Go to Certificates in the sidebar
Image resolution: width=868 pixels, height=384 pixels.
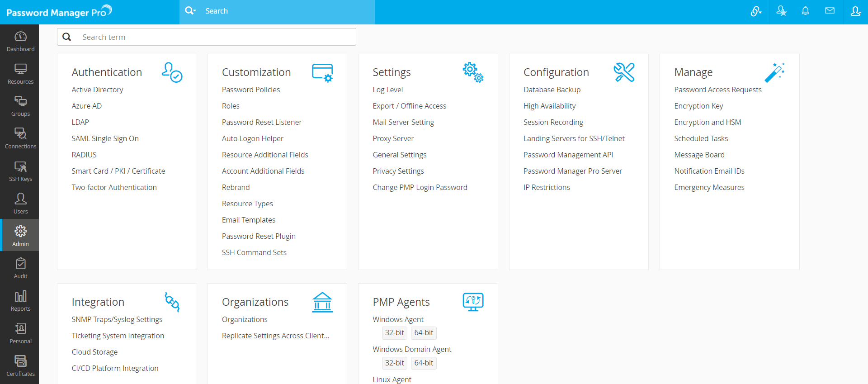coord(20,366)
